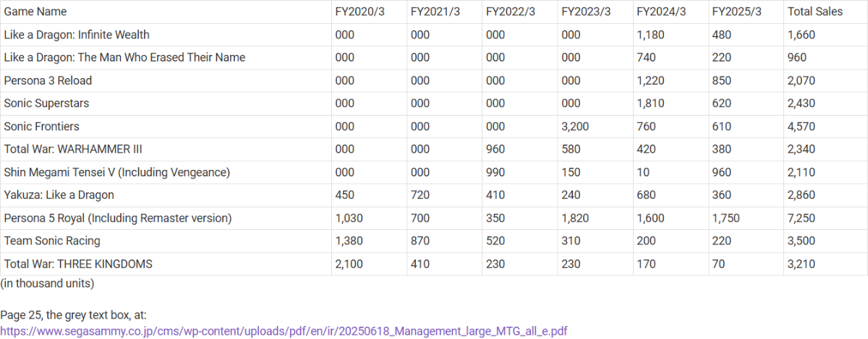
Task: Click the Shin Megami Tensei V row name
Action: [116, 172]
